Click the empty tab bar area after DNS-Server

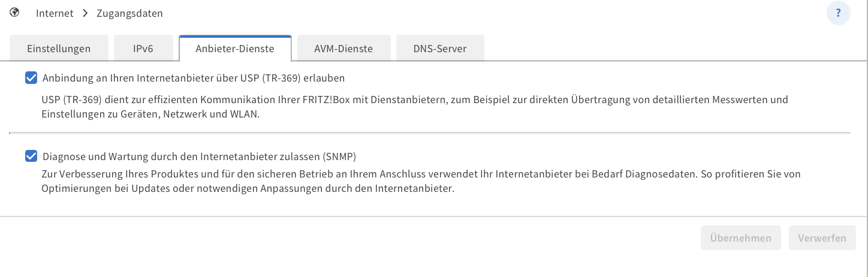[659, 49]
